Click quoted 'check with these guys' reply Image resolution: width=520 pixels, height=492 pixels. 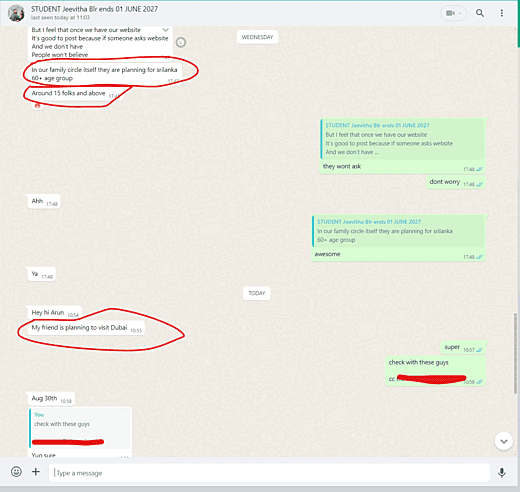(x=80, y=428)
